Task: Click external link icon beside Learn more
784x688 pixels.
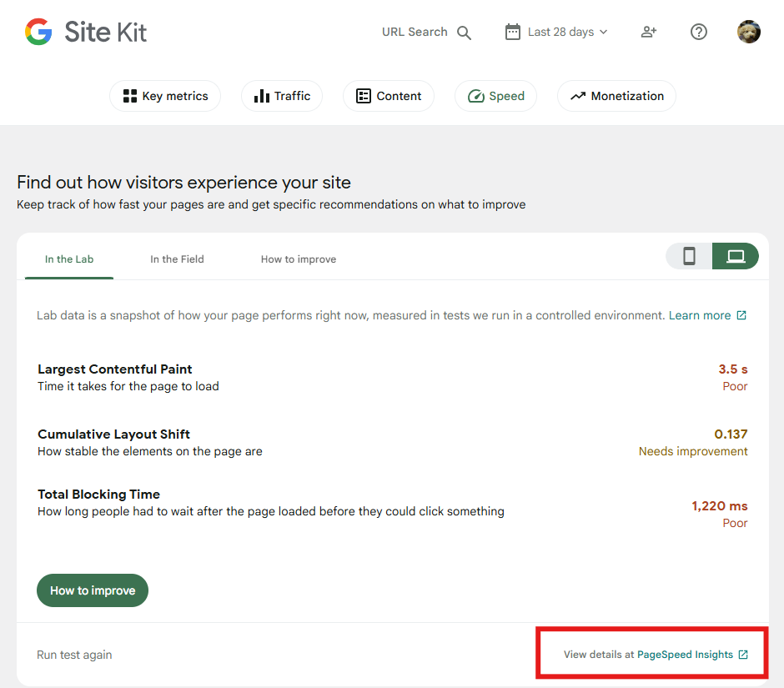Action: point(741,315)
